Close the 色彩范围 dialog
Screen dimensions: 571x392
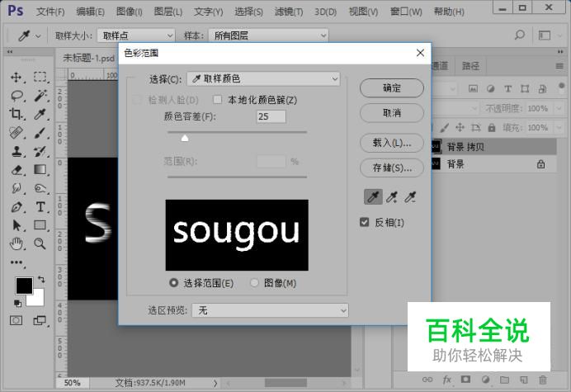[420, 53]
